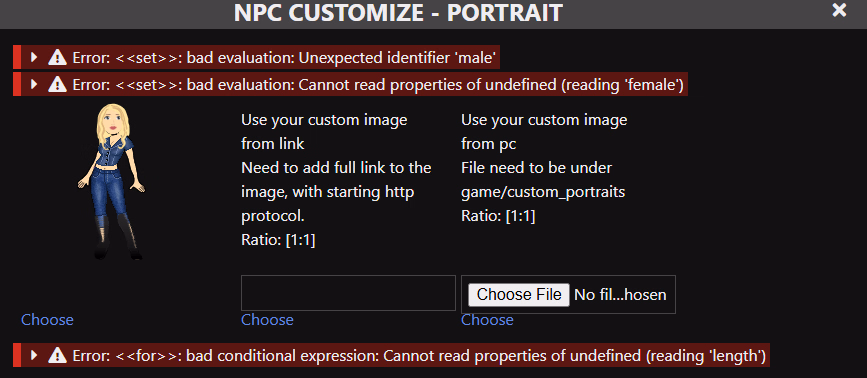Click 'game/custom_portraits' folder path text
This screenshot has height=378, width=867.
point(543,192)
